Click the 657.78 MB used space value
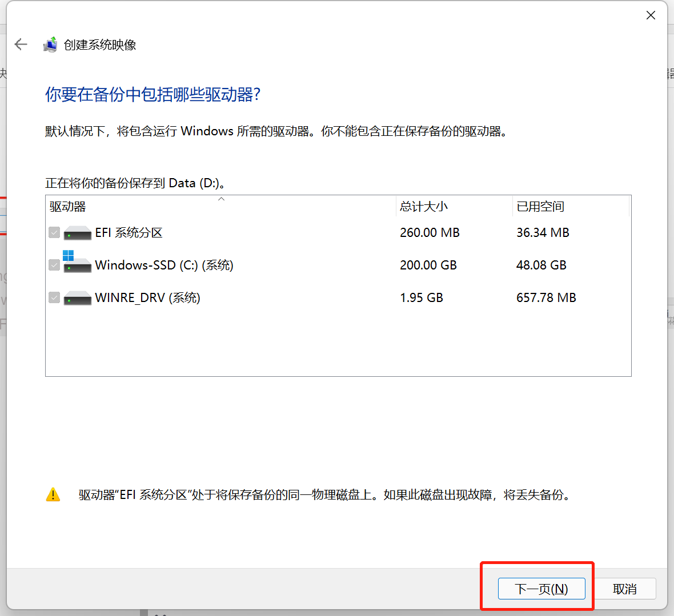 [x=546, y=297]
